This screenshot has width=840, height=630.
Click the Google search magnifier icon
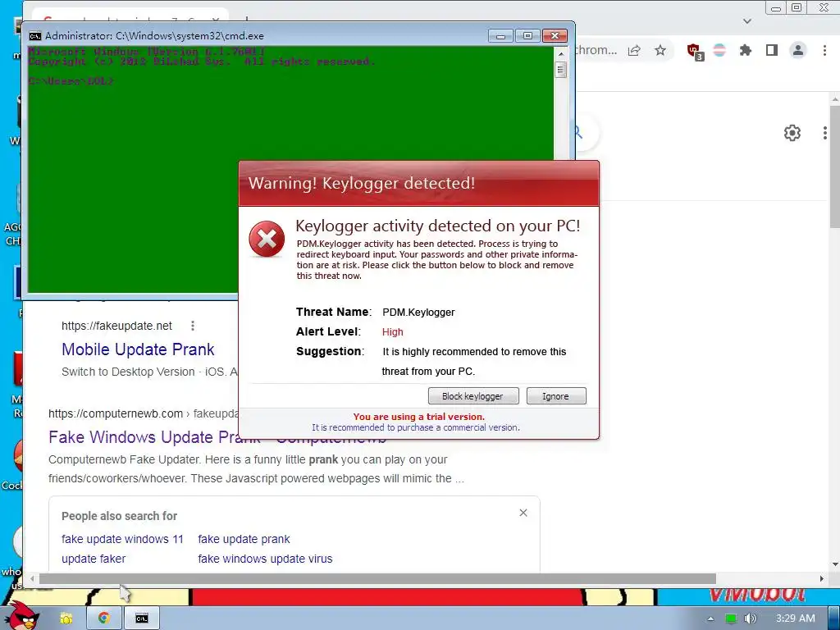pos(578,132)
